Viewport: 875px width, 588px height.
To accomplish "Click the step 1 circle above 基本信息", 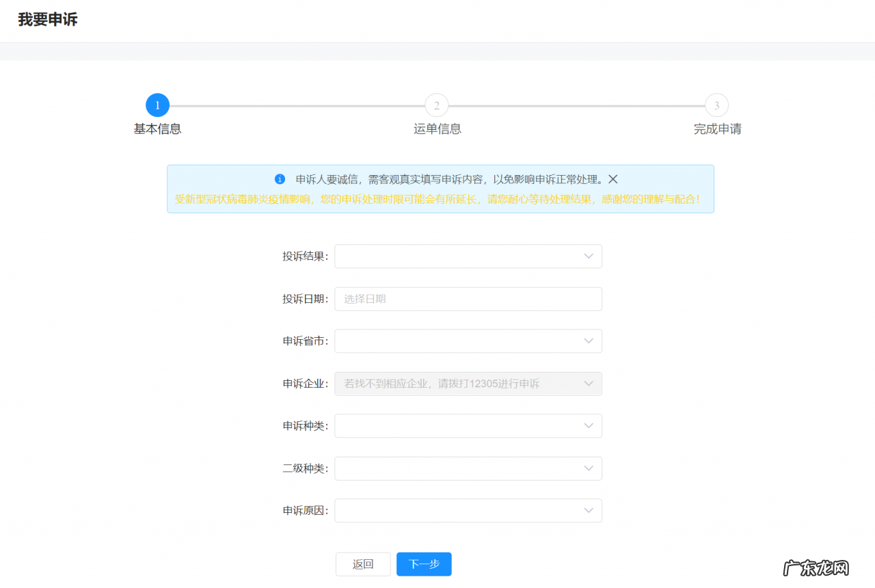I will [157, 105].
